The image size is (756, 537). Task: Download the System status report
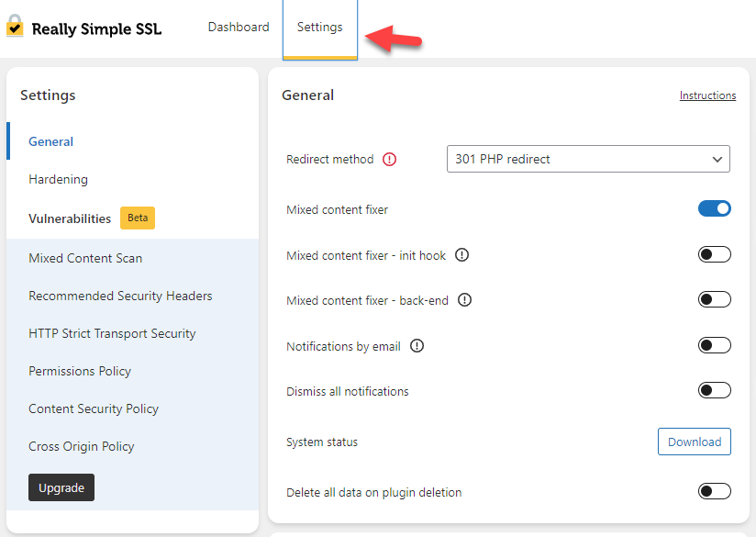695,442
